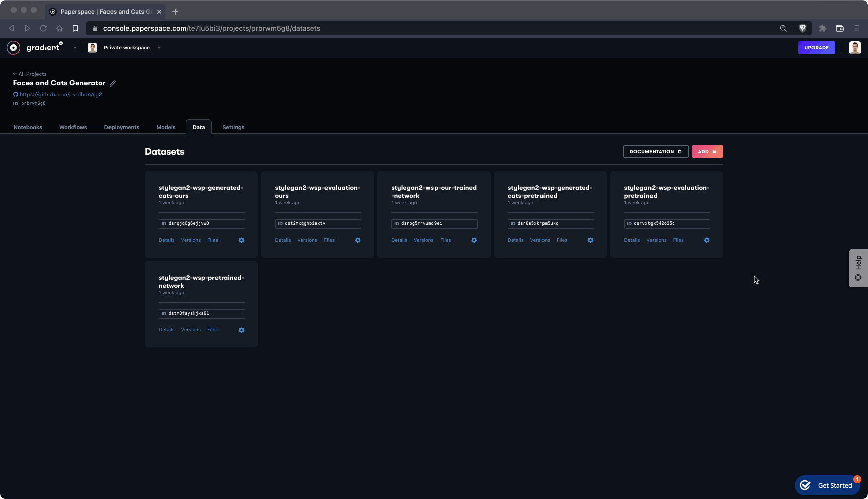Bookmark this page with bookmark icon
Screen dimensions: 868x499
pos(75,28)
